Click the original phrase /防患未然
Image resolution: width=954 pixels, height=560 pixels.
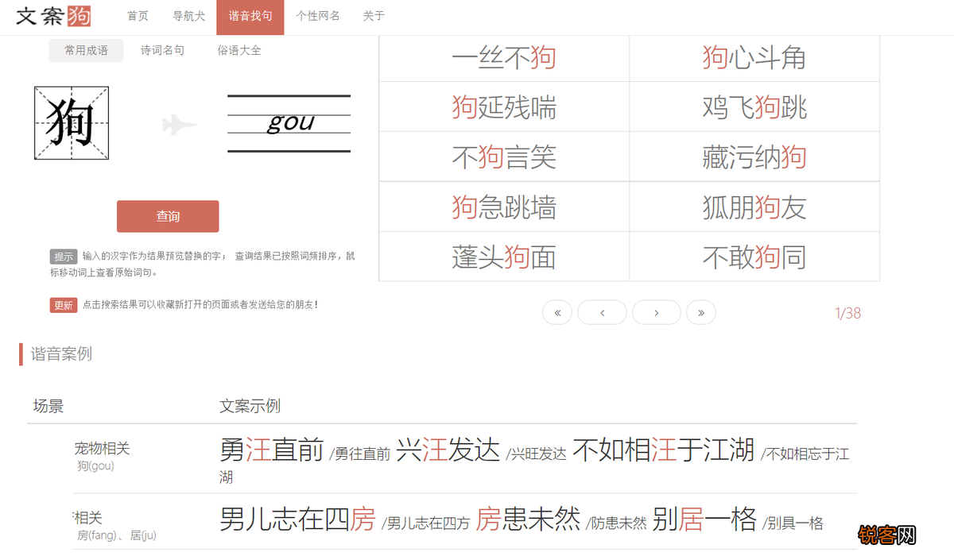tap(617, 523)
